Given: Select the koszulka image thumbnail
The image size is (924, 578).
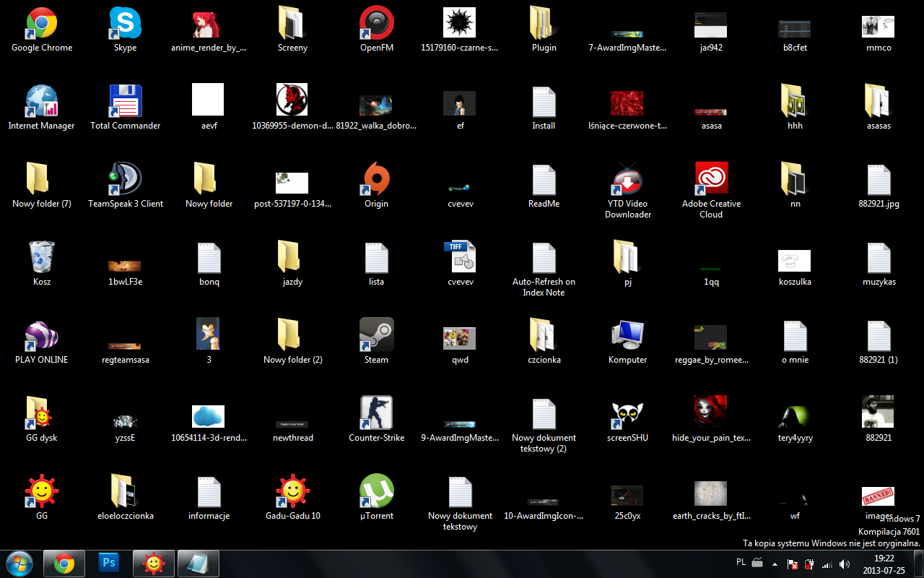Looking at the screenshot, I should [796, 261].
